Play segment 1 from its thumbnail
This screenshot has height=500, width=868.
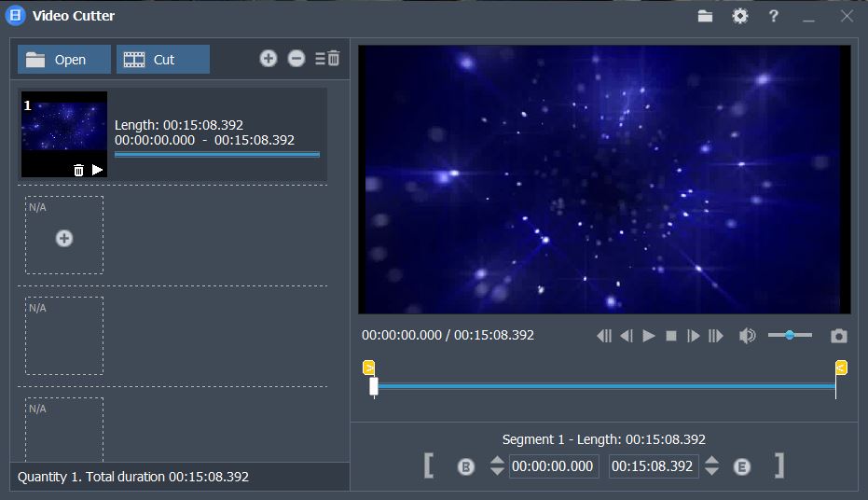(97, 170)
